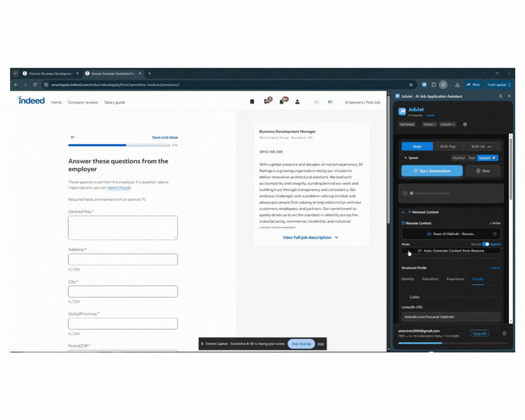Delete the uploaded resume with trash icon
525x420 pixels.
(495, 234)
